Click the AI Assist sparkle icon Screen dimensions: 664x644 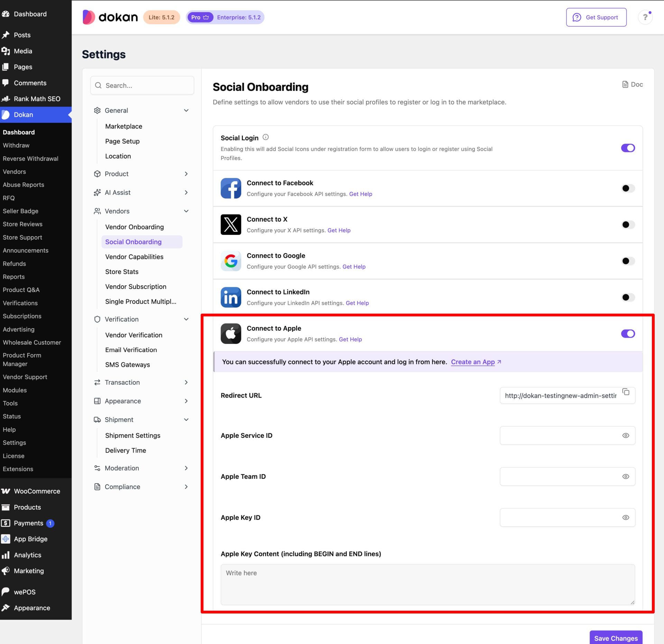click(x=97, y=192)
